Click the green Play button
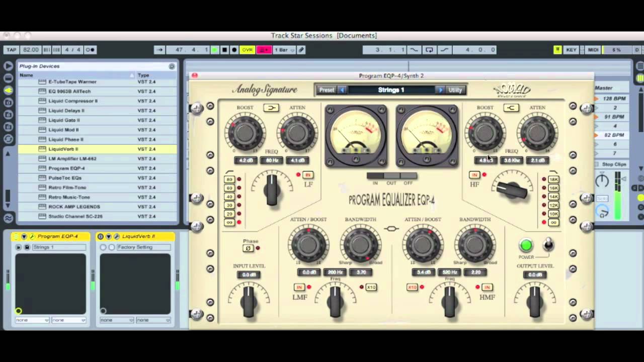Image resolution: width=644 pixels, height=362 pixels. (x=215, y=50)
